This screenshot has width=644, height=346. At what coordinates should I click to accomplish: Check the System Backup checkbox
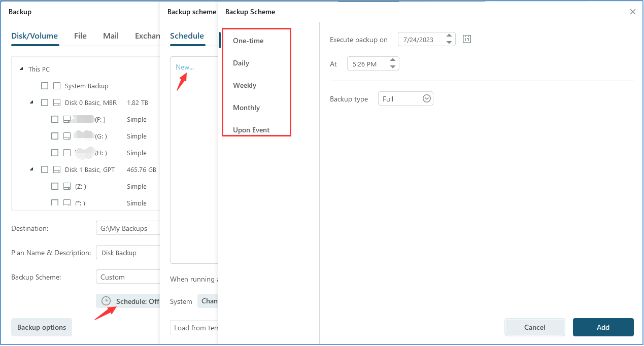[44, 85]
